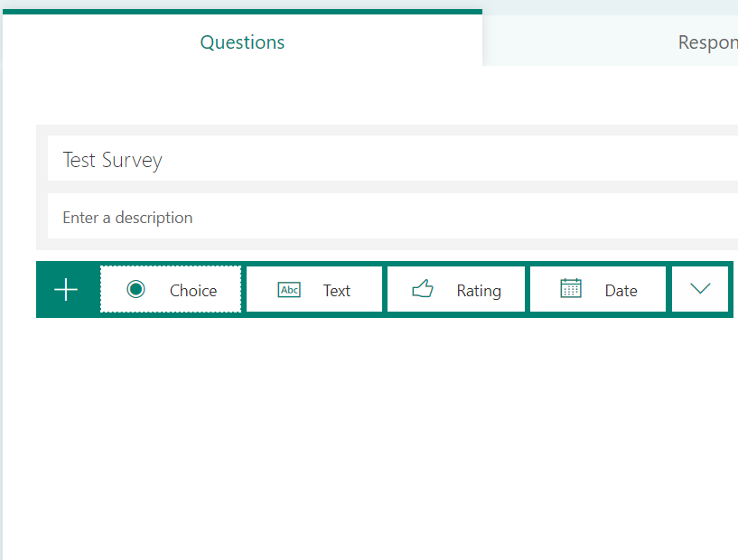Expand more question types with the chevron
738x560 pixels.
[x=700, y=289]
